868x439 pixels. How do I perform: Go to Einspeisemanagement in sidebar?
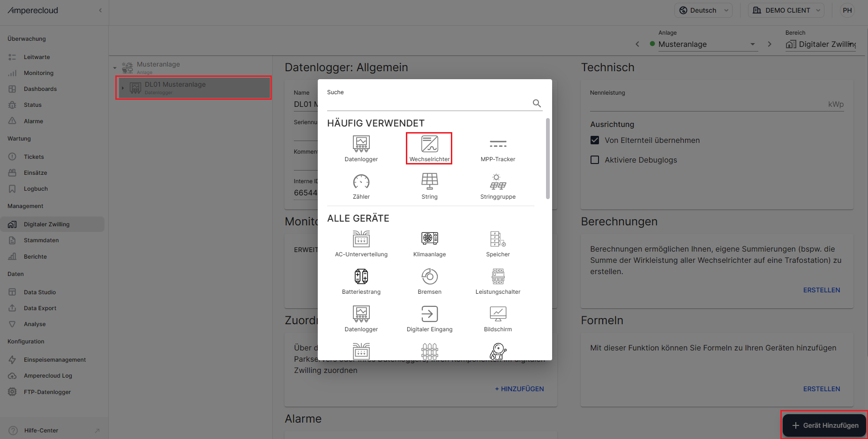[x=55, y=360]
